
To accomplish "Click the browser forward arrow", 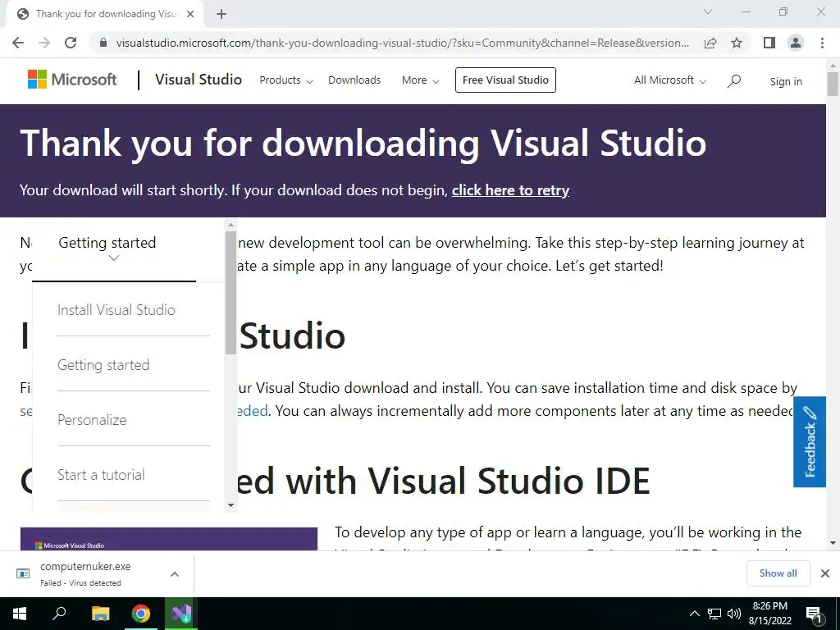I will pyautogui.click(x=44, y=43).
